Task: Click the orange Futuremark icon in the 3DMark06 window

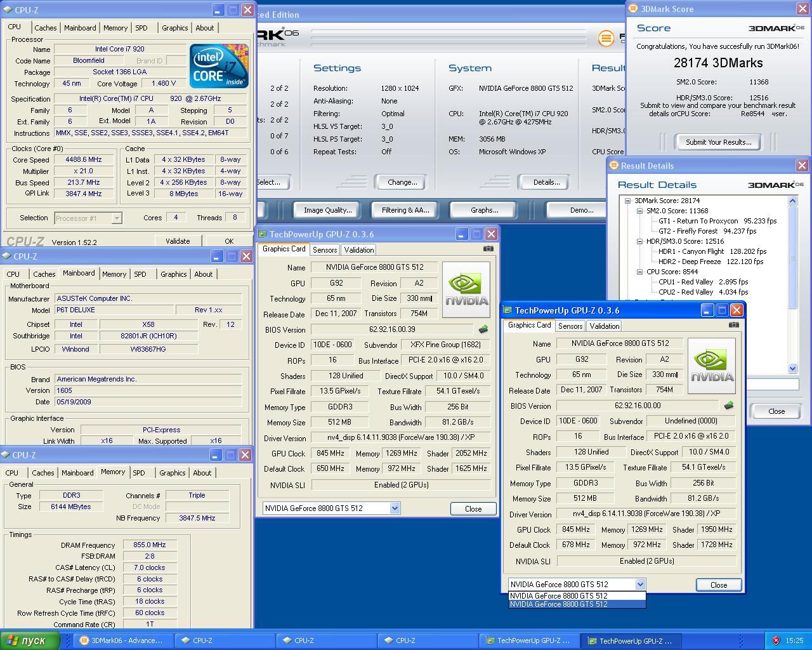Action: tap(606, 38)
